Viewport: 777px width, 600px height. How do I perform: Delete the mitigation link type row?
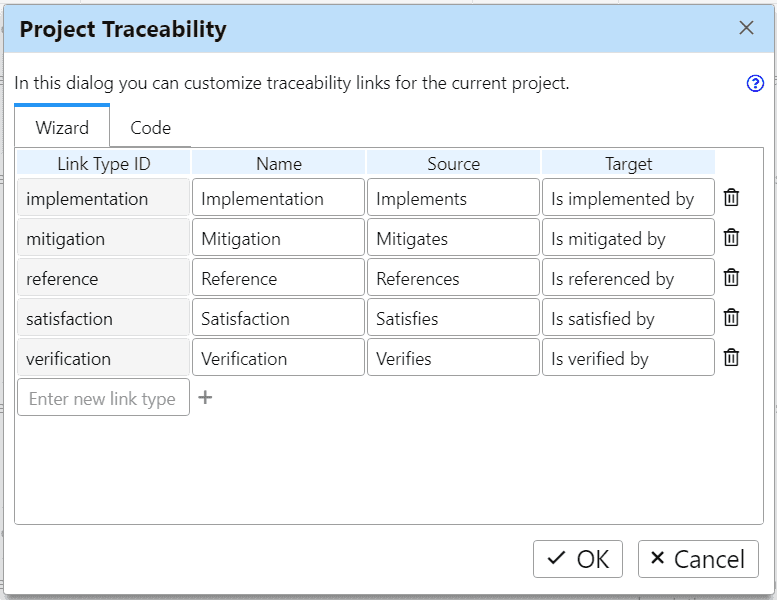(x=731, y=238)
